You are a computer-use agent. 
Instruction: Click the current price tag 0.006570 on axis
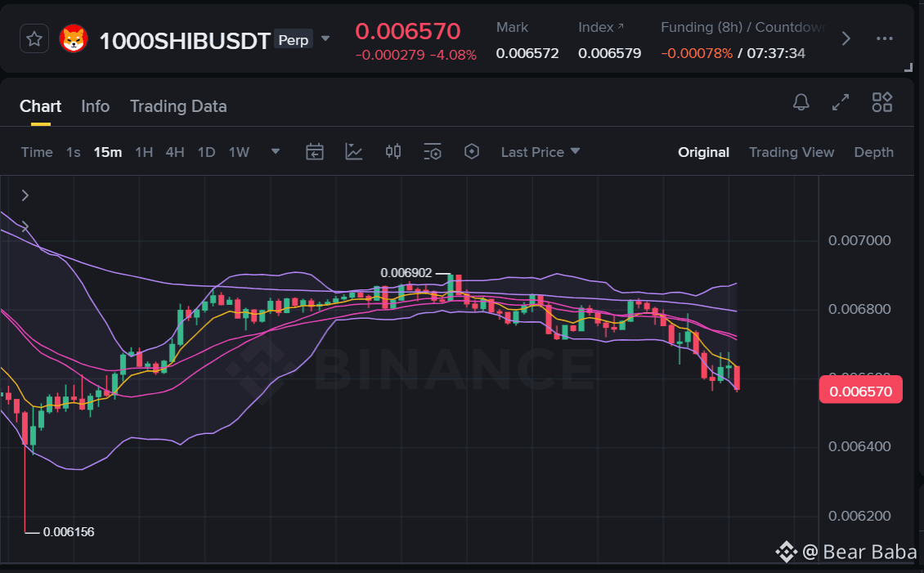(x=860, y=391)
